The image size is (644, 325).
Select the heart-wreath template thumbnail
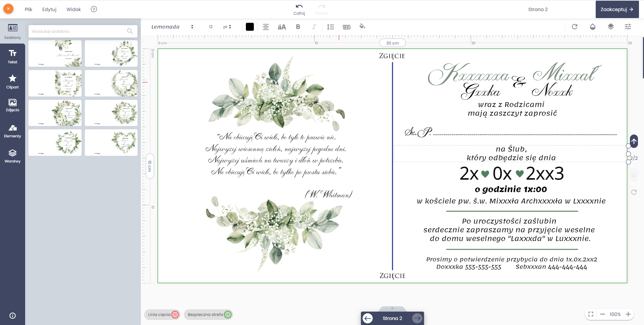(x=111, y=142)
